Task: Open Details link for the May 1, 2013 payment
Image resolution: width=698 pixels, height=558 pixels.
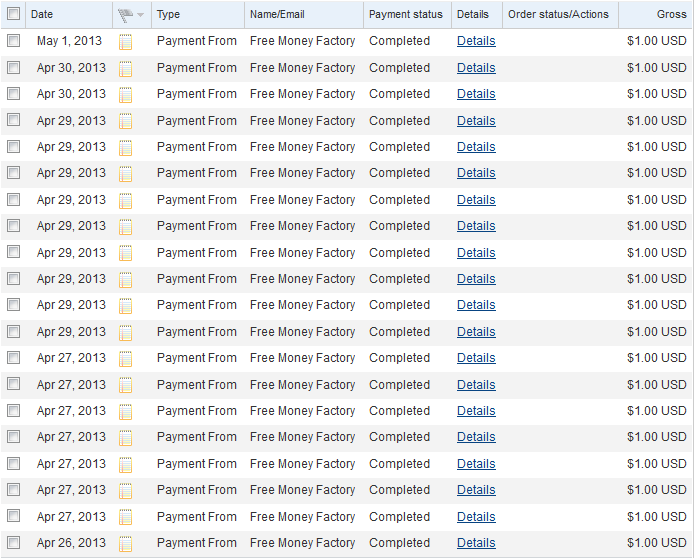Action: tap(476, 41)
